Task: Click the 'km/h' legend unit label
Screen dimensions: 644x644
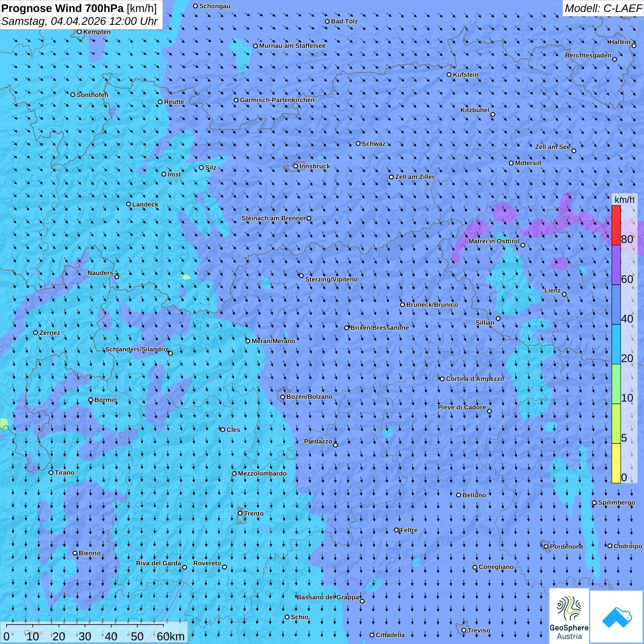Action: click(624, 200)
